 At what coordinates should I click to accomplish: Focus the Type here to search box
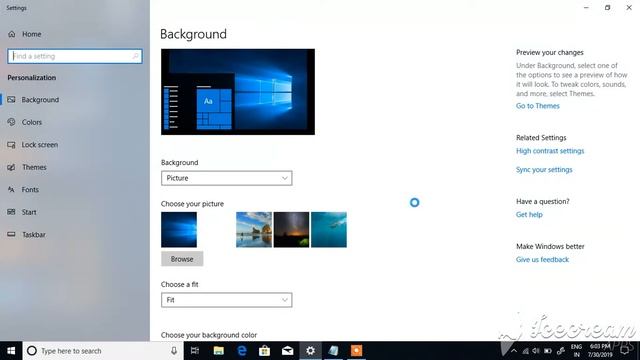[102, 351]
